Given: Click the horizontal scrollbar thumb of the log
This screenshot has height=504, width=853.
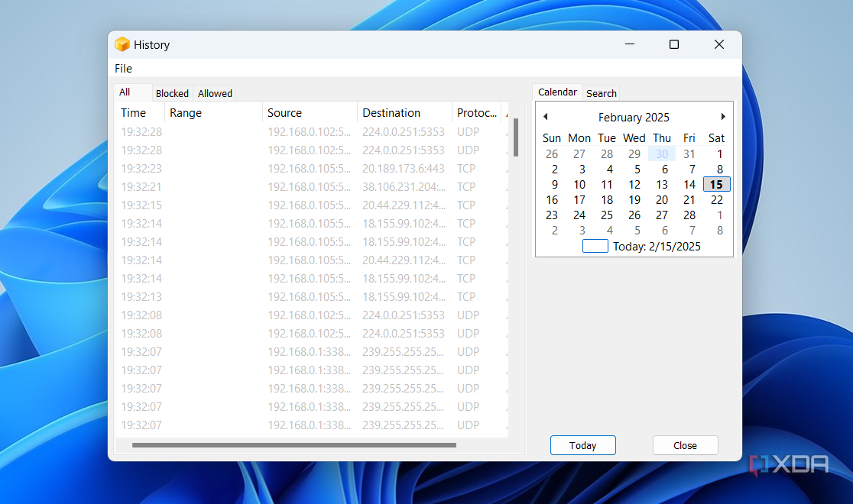Looking at the screenshot, I should pos(294,445).
